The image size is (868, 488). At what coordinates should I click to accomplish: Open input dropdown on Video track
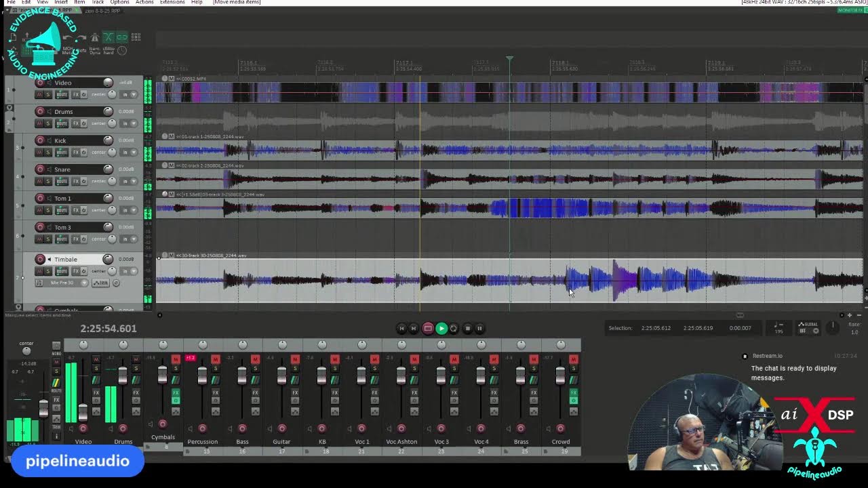(129, 94)
